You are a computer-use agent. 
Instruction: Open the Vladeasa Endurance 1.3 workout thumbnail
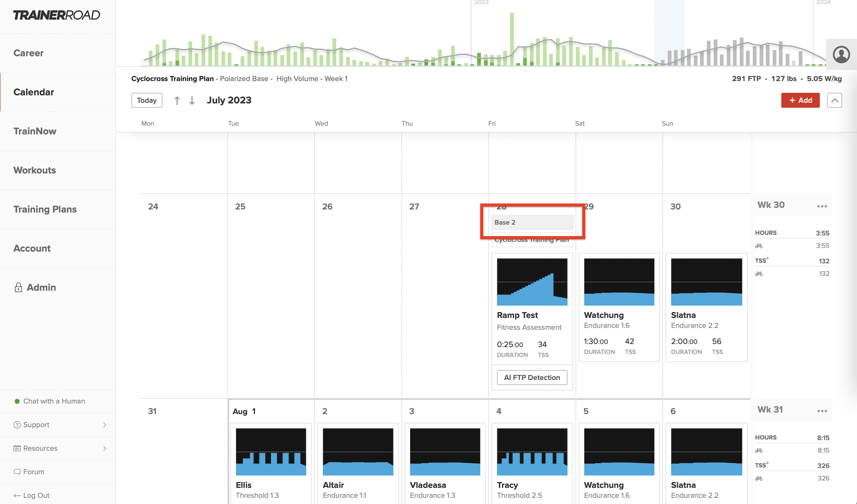click(x=445, y=452)
